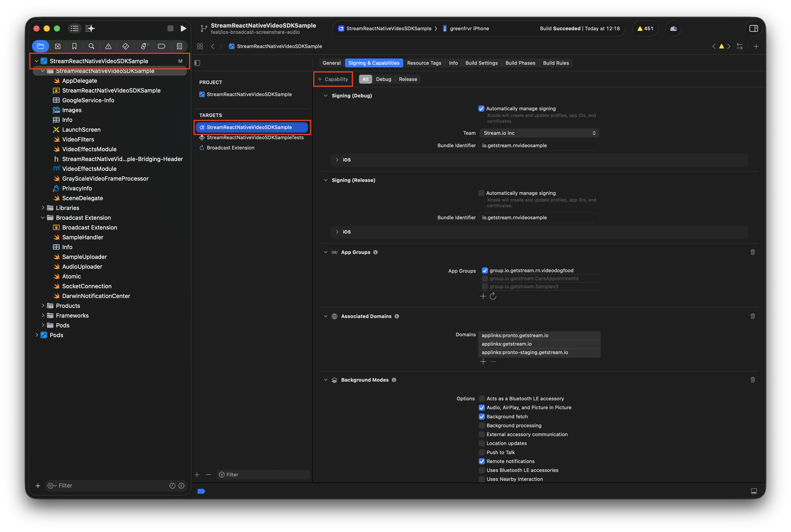Screen dimensions: 791x532
Task: Add an editor pane on the right
Action: 756,46
